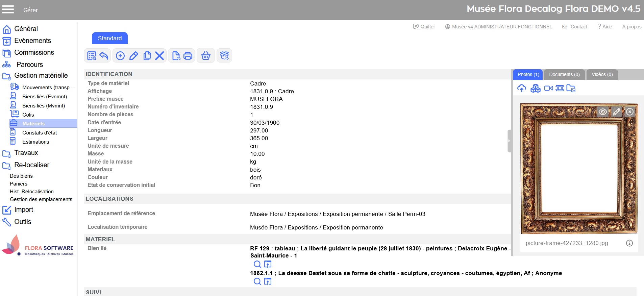Click the info icon beside the photo filename
The height and width of the screenshot is (296, 644).
pyautogui.click(x=629, y=243)
